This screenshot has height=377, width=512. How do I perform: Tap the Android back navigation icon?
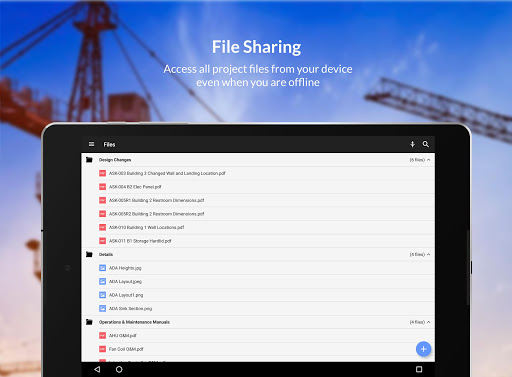tap(97, 369)
